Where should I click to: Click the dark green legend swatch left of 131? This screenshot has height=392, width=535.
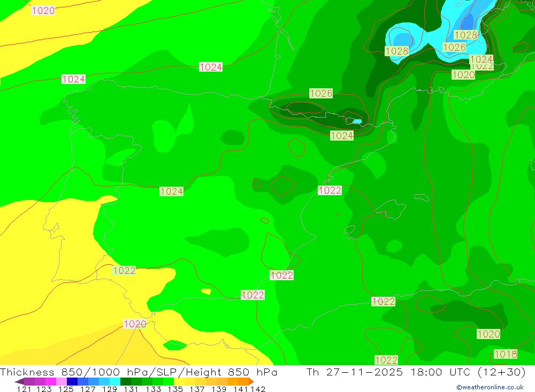[x=126, y=381]
